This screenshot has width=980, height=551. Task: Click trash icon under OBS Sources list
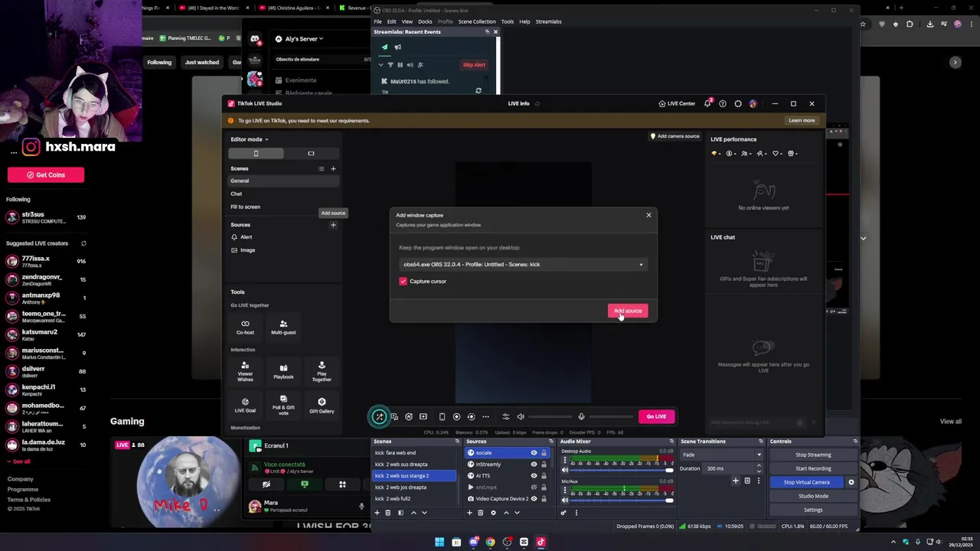point(480,513)
